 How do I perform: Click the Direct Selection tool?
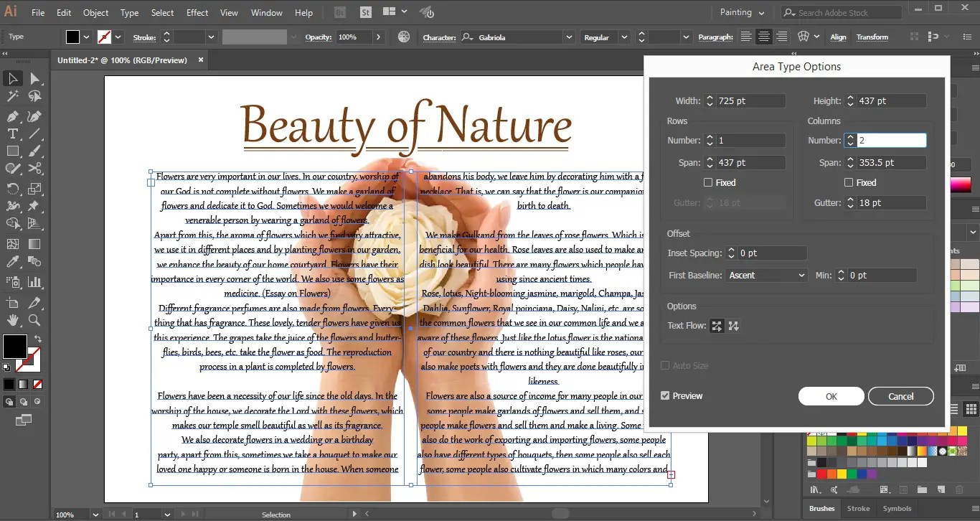tap(34, 78)
